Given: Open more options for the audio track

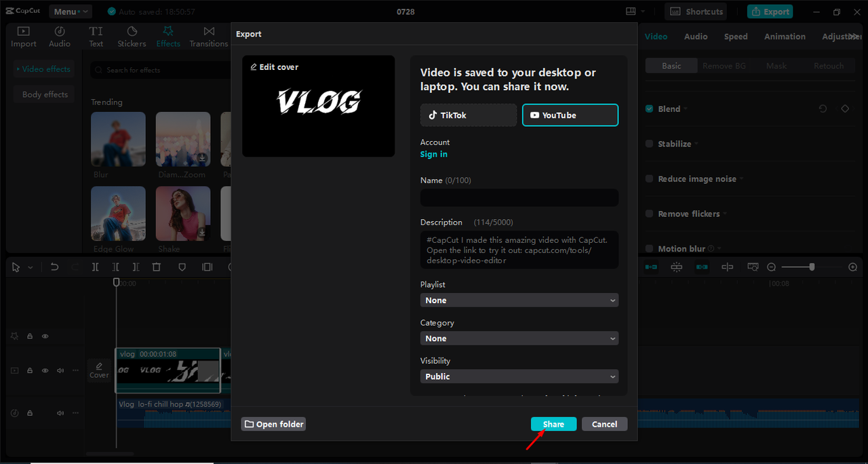Looking at the screenshot, I should pyautogui.click(x=75, y=412).
